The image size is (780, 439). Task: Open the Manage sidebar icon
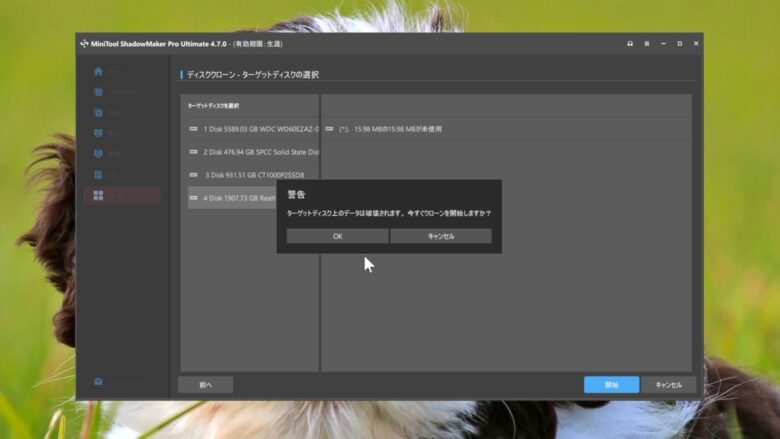coord(98,154)
